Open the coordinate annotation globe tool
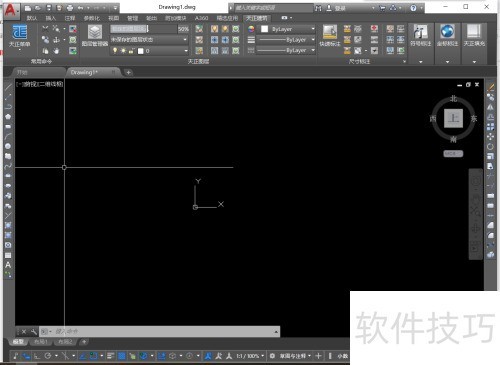 coord(447,36)
